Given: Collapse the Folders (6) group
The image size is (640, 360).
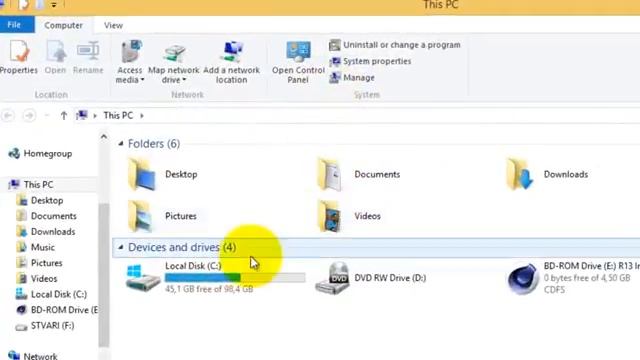Looking at the screenshot, I should [121, 143].
